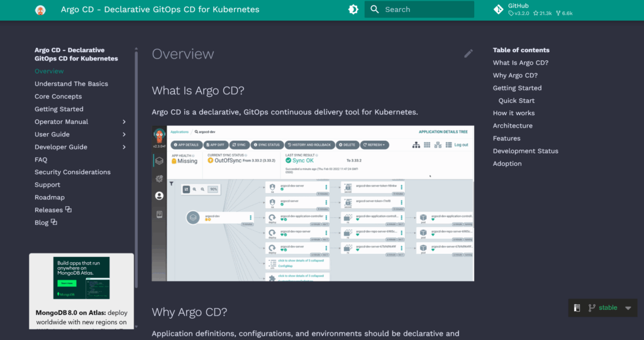644x340 pixels.
Task: Open the GitHub repository icon
Action: (x=497, y=9)
